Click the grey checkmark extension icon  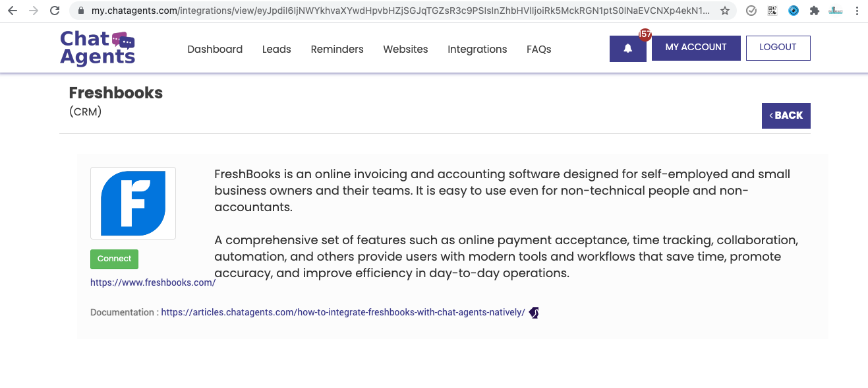(751, 11)
